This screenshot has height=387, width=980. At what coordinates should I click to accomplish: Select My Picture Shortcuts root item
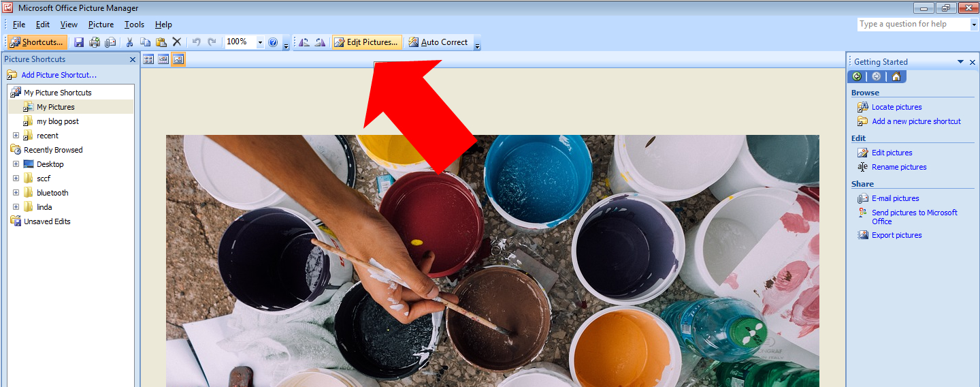pyautogui.click(x=58, y=93)
